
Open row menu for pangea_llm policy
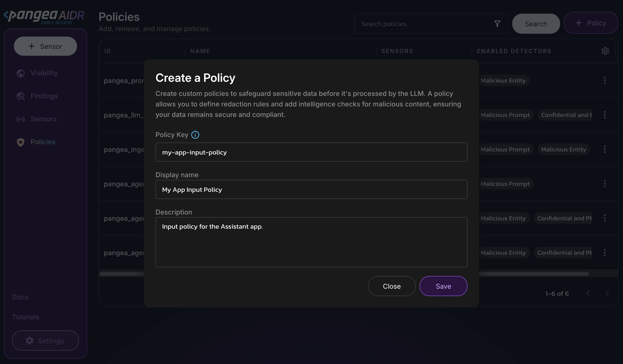(605, 115)
